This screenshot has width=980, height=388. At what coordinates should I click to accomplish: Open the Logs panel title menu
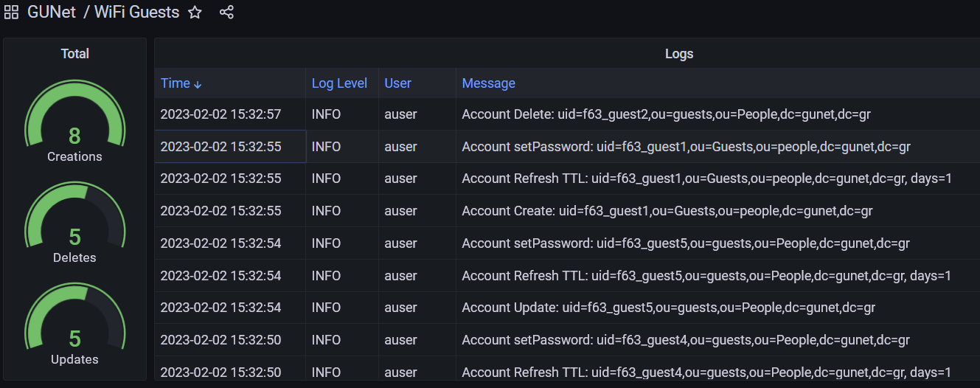tap(679, 54)
